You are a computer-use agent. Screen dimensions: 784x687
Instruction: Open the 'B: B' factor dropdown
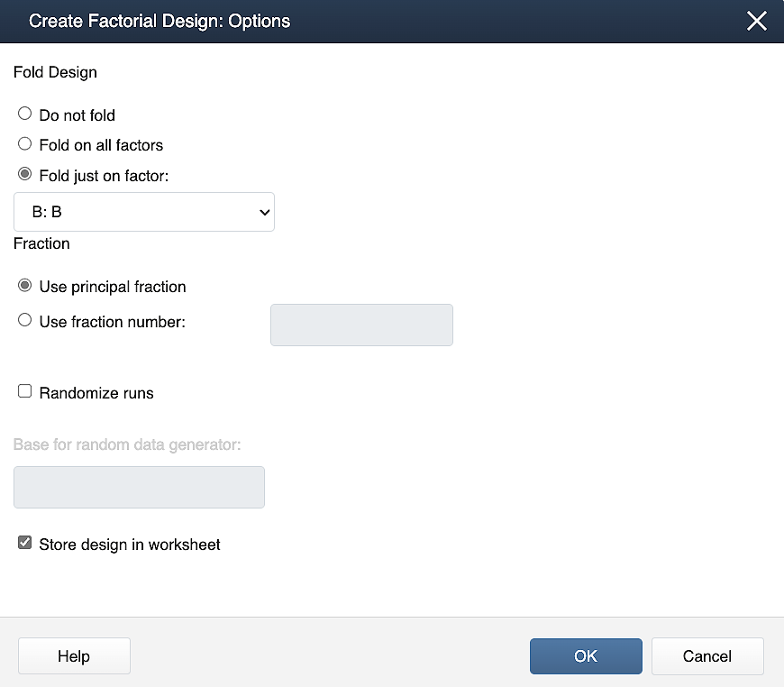pos(144,212)
